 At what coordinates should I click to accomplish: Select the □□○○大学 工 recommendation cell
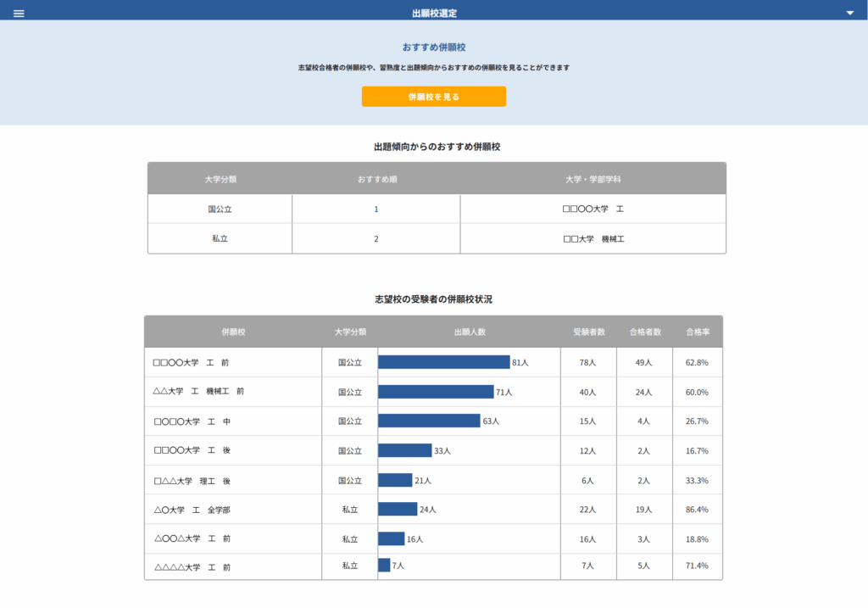point(593,209)
